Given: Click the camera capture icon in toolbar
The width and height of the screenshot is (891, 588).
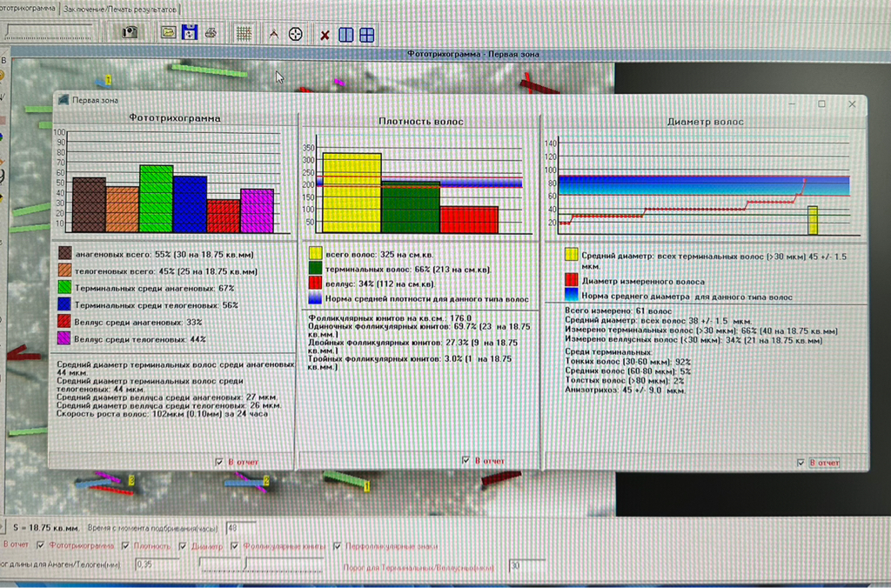Looking at the screenshot, I should click(x=131, y=32).
